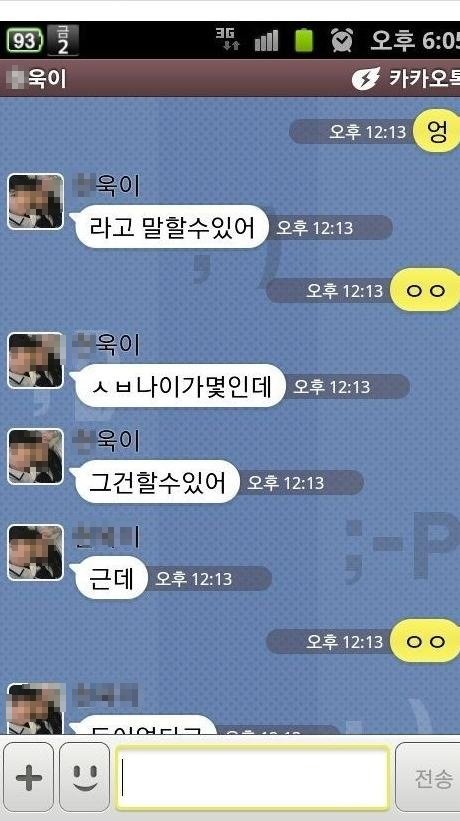Open profile photo beside 근데 message
The image size is (460, 821).
(36, 552)
